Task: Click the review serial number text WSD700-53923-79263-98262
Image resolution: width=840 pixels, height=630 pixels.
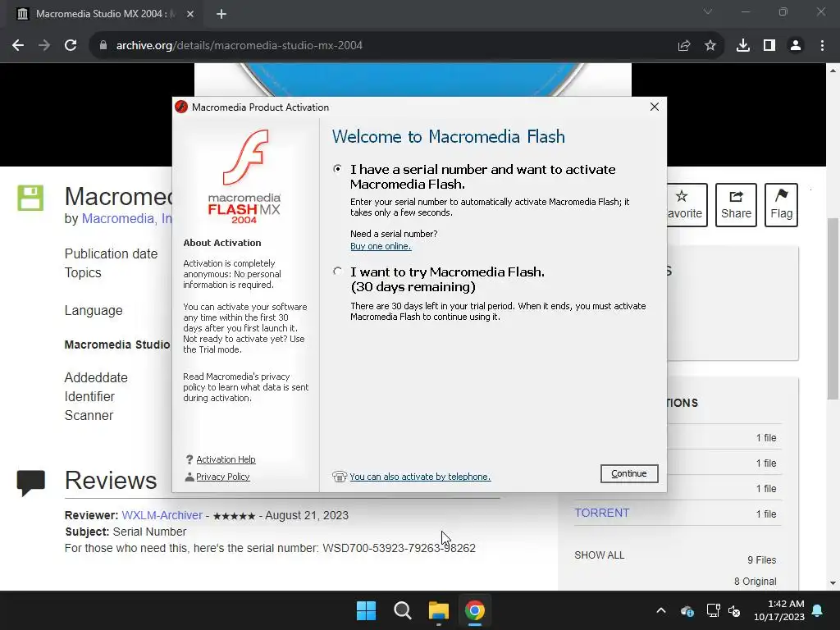Action: 399,548
